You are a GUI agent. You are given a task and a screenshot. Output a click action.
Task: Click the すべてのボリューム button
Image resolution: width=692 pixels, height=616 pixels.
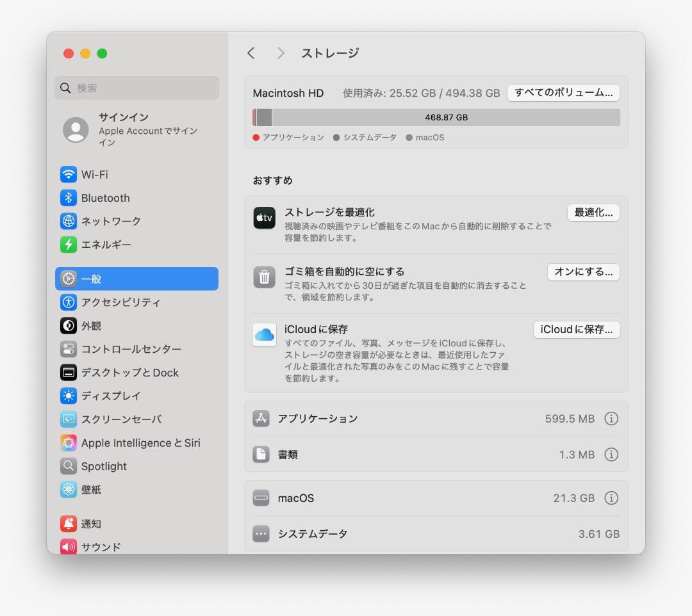[563, 92]
